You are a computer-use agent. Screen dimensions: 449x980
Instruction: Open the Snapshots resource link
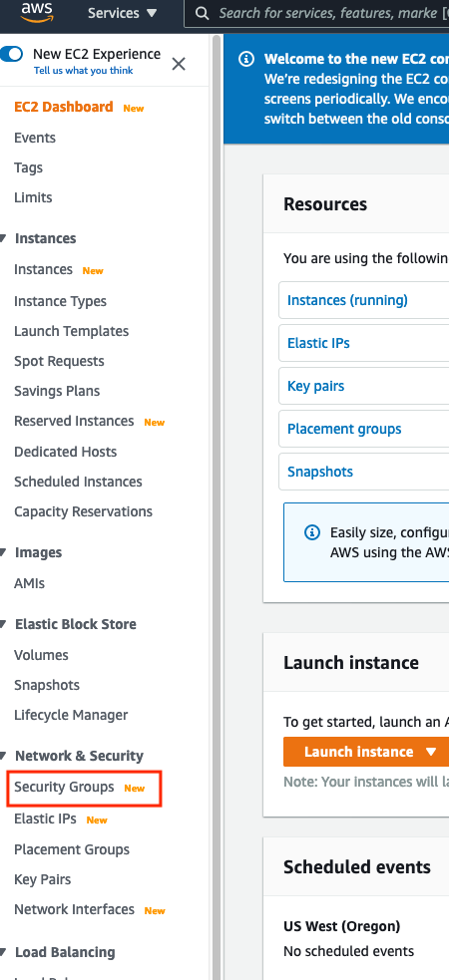pos(320,472)
